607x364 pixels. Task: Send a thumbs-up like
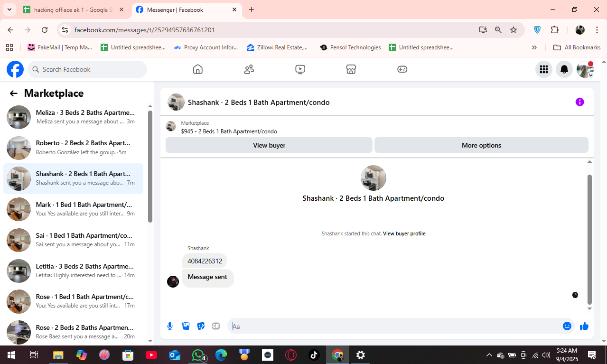click(x=584, y=326)
